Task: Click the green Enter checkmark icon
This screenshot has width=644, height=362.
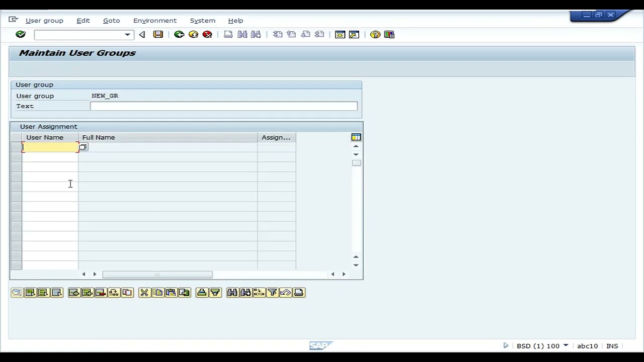Action: click(x=21, y=34)
